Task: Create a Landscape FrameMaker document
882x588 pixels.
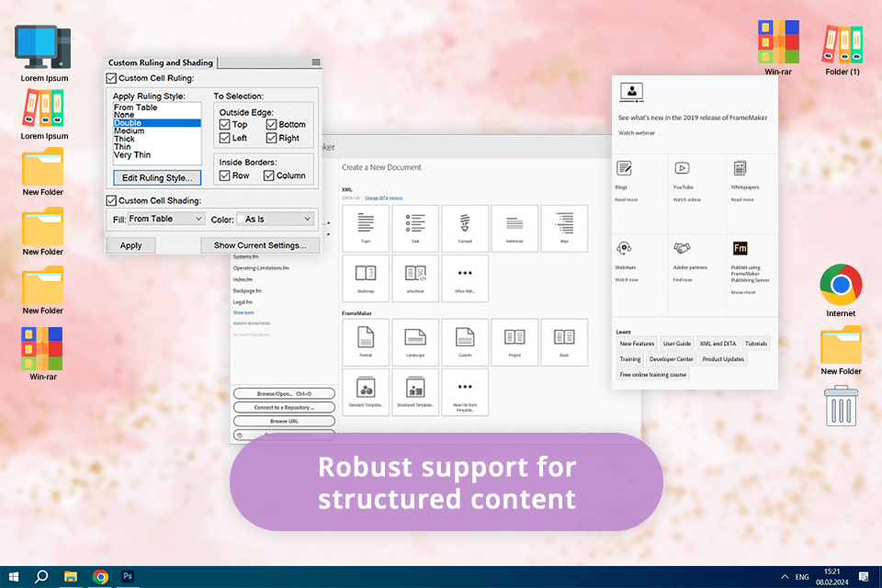Action: [415, 342]
